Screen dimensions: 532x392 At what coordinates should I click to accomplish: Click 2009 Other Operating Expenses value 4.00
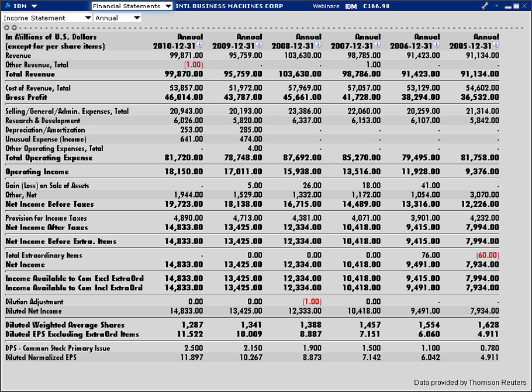pos(255,148)
